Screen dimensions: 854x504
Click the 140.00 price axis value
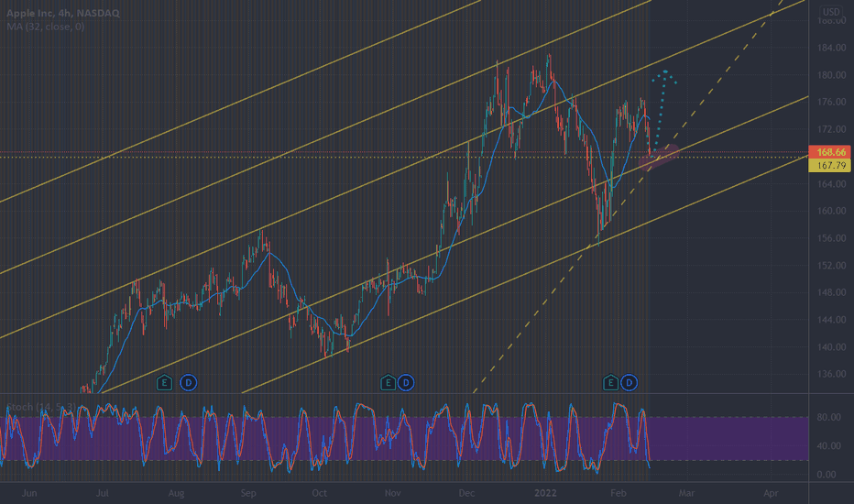coord(832,347)
